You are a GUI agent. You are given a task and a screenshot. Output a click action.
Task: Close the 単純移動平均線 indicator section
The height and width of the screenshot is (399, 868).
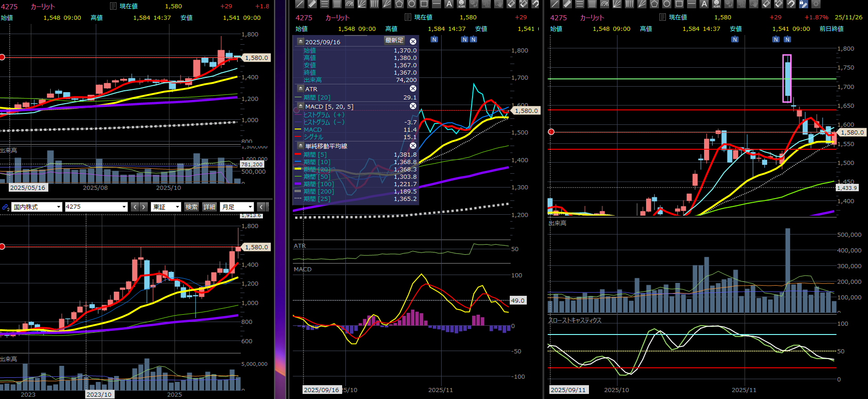[413, 146]
